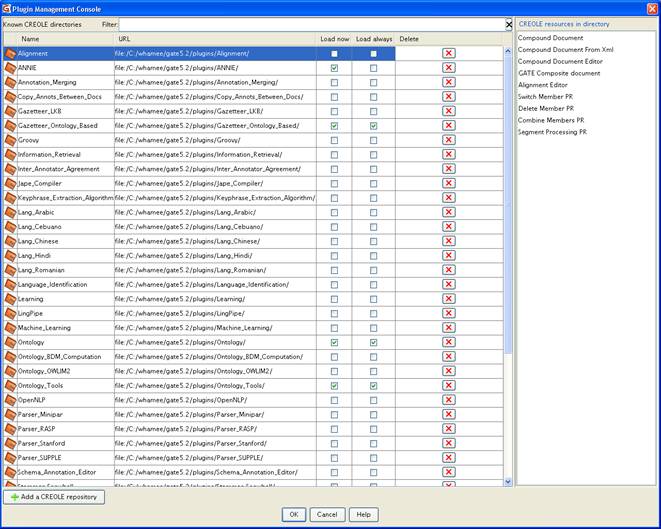Delete Learning plugin with red X
This screenshot has width=661, height=529.
pyautogui.click(x=449, y=298)
